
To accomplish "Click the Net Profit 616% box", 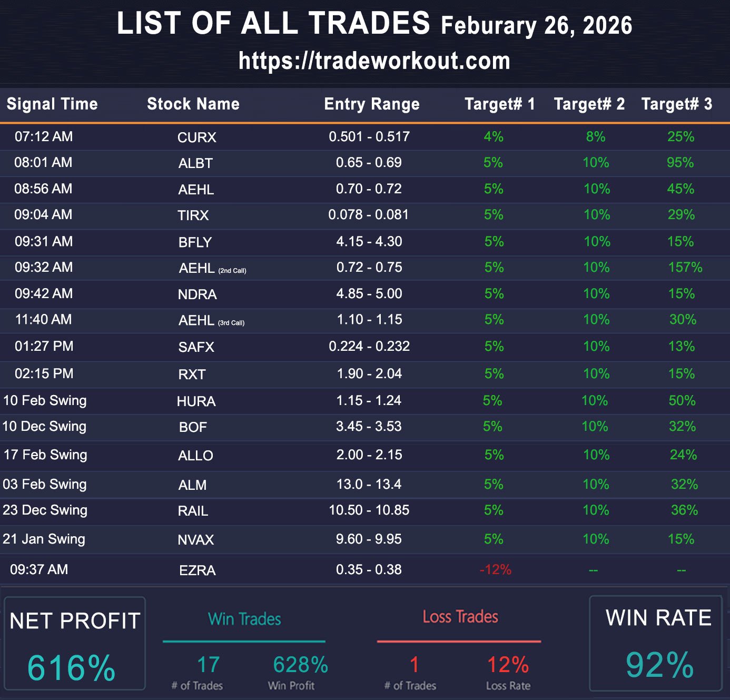I will pyautogui.click(x=74, y=644).
